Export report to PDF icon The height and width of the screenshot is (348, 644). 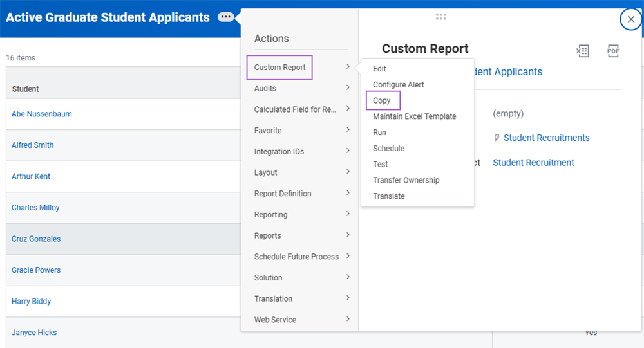(613, 51)
